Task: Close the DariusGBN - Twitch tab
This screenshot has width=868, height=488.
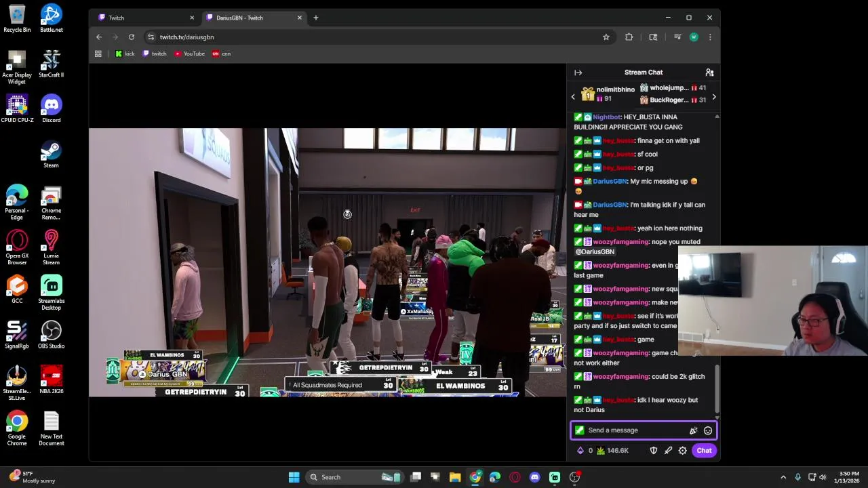Action: [x=299, y=18]
